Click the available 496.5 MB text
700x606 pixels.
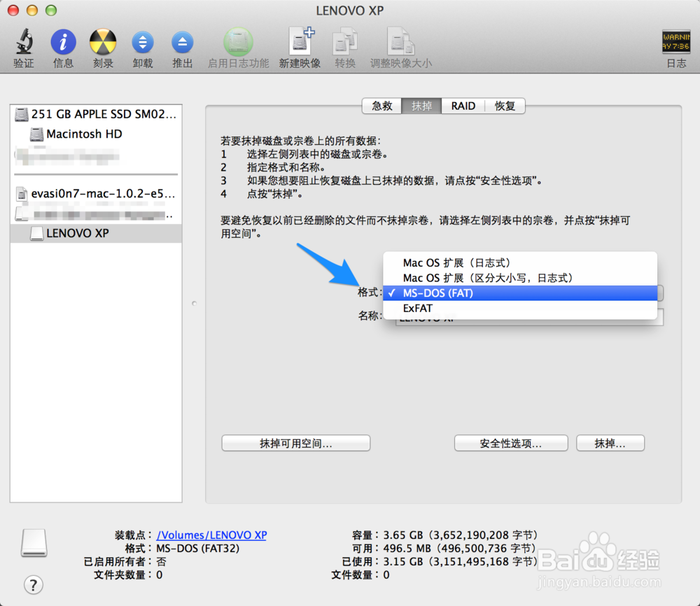coord(459,549)
